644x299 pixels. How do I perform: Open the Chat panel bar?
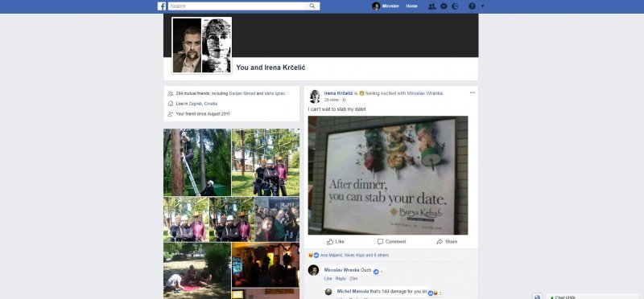tap(592, 297)
